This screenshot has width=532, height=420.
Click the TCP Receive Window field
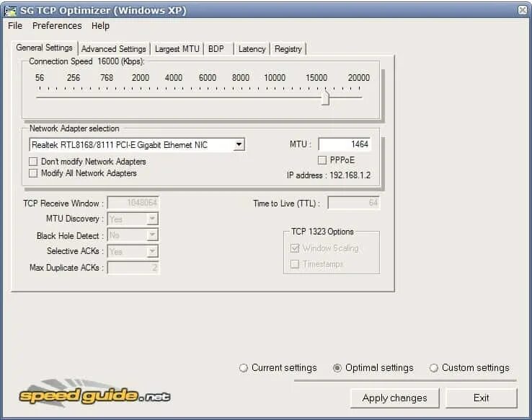(133, 203)
